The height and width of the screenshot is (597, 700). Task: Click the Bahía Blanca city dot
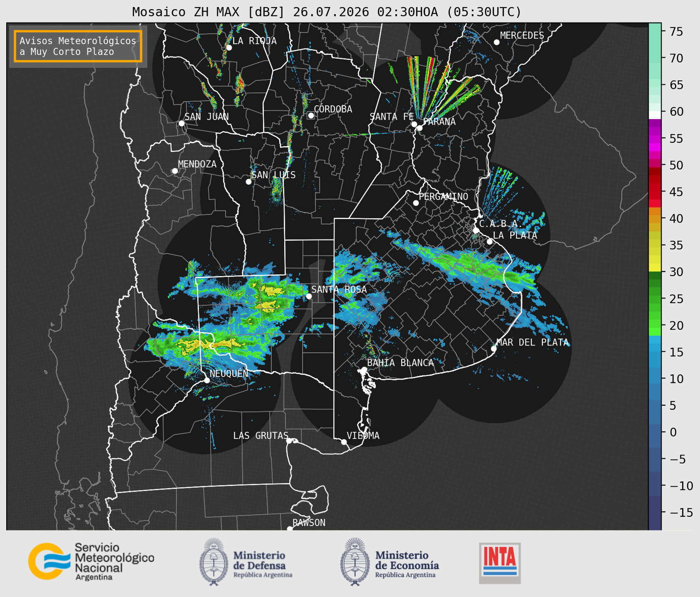(364, 369)
